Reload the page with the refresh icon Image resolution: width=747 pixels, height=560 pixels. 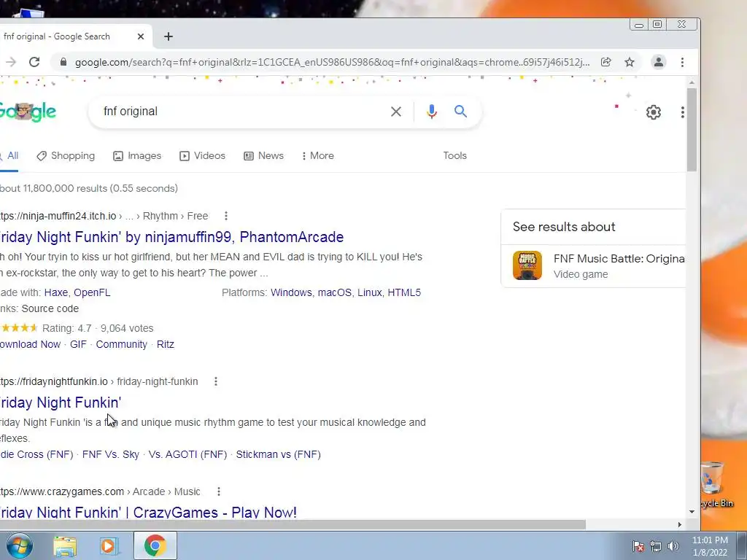pyautogui.click(x=34, y=62)
